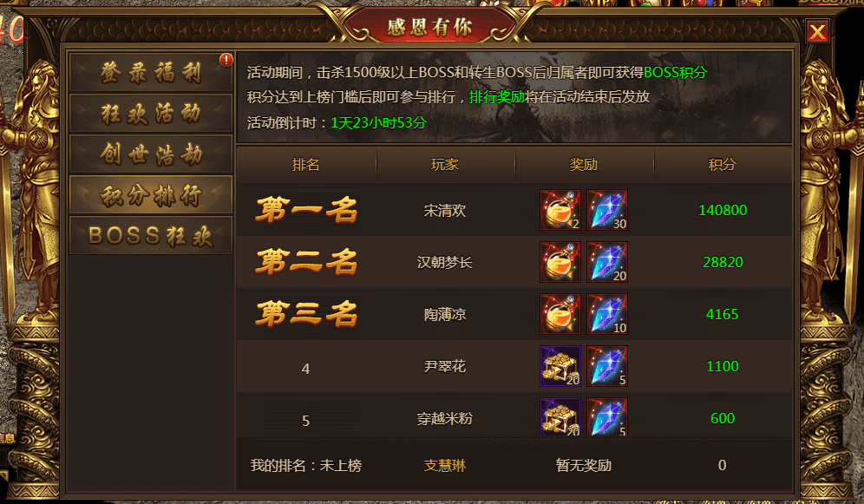Image resolution: width=864 pixels, height=504 pixels.
Task: Open the BOSS狂欢 tab
Action: click(x=151, y=235)
